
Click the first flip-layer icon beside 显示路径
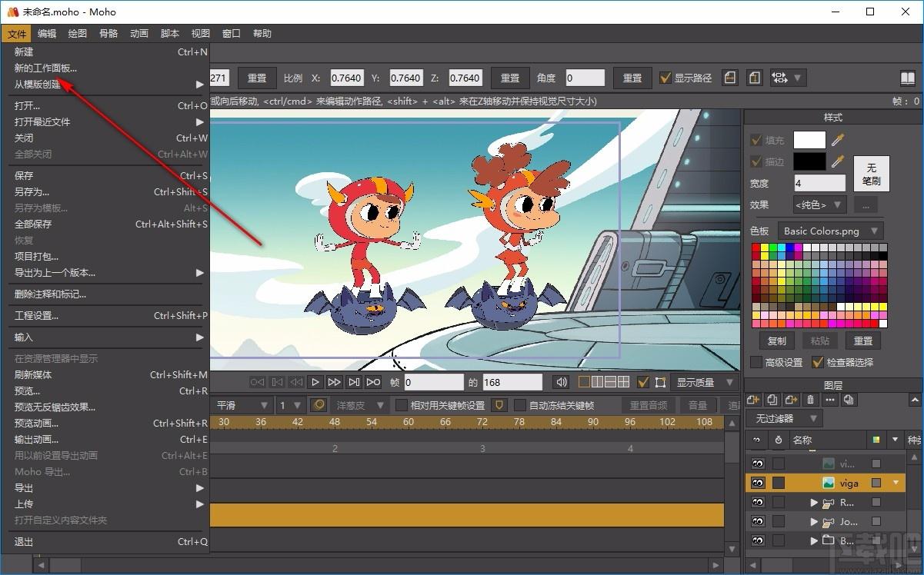pos(730,78)
